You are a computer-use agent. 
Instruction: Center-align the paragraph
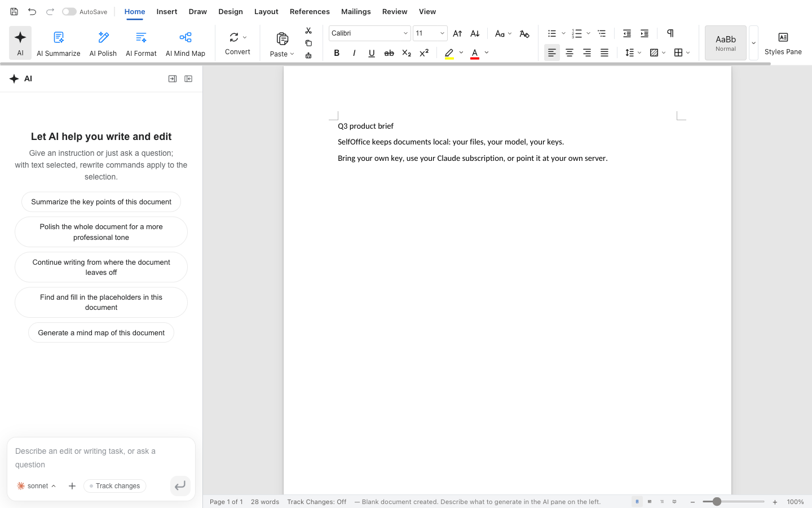pyautogui.click(x=570, y=53)
